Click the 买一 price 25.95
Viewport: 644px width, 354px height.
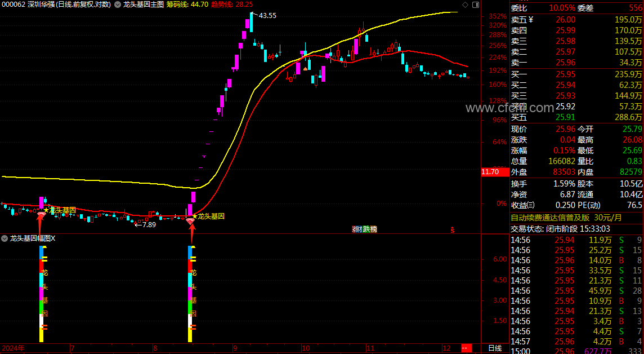tap(566, 74)
